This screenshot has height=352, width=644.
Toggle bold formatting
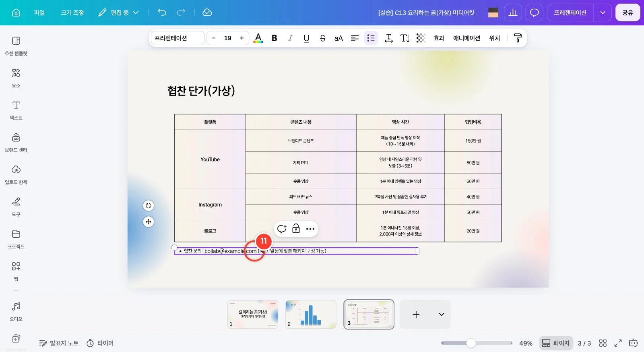[x=275, y=38]
